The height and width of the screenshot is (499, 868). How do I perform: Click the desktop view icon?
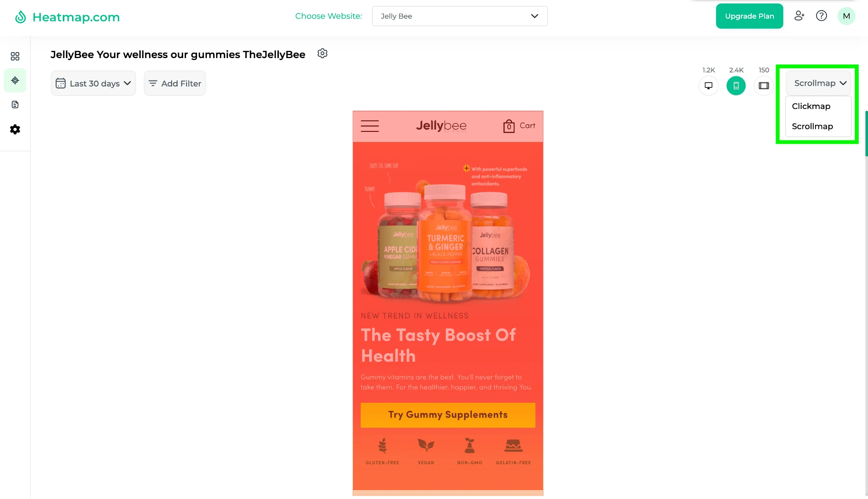pos(708,85)
